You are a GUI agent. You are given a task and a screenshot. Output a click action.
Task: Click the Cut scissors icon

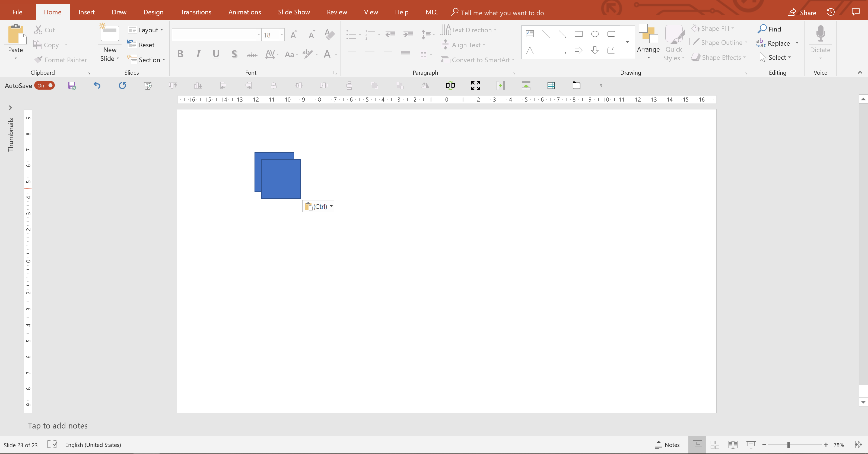coord(38,30)
